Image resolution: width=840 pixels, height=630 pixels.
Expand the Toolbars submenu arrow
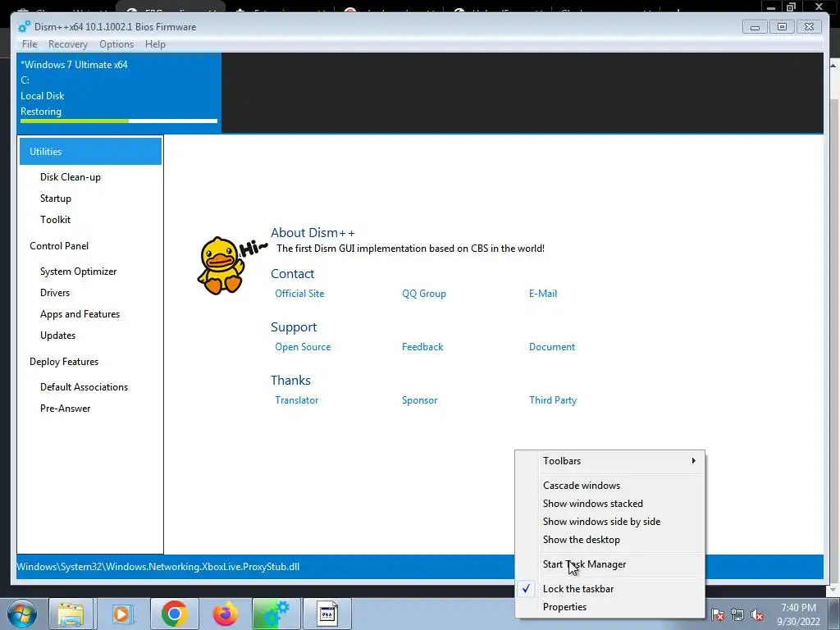pos(693,461)
